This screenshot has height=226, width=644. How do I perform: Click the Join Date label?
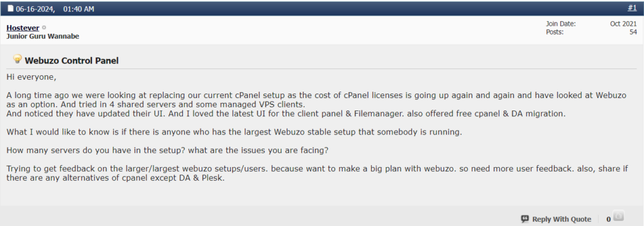point(560,24)
